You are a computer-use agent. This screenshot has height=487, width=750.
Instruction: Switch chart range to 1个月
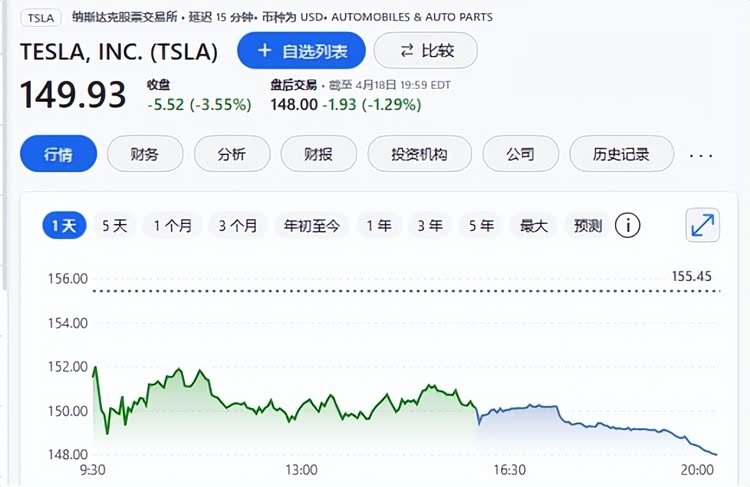point(173,225)
